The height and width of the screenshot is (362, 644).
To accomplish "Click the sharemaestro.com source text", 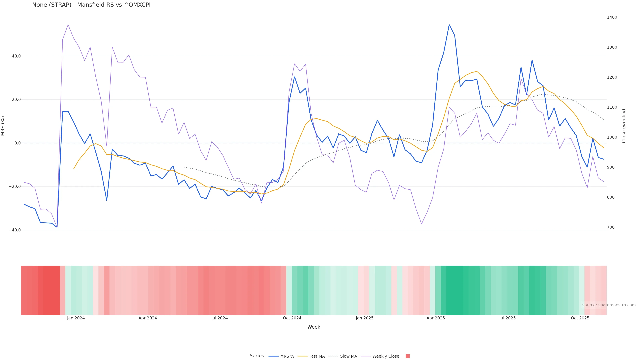I will tap(609, 305).
